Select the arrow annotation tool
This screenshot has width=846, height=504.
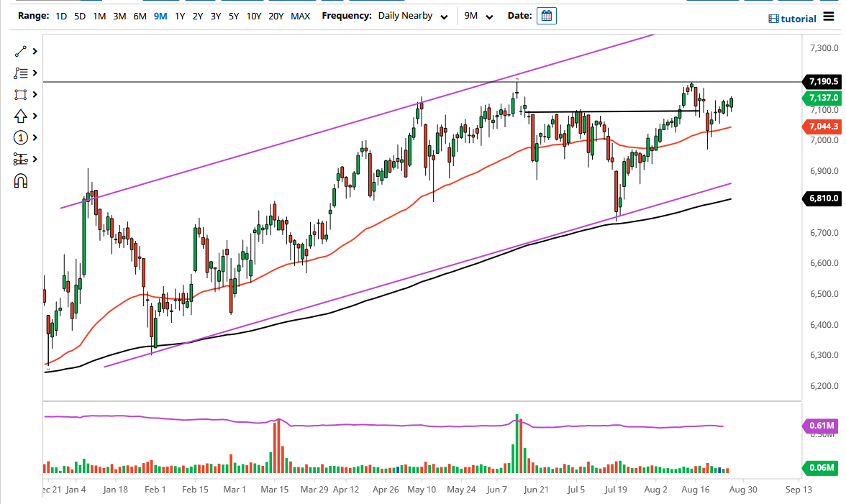(19, 115)
